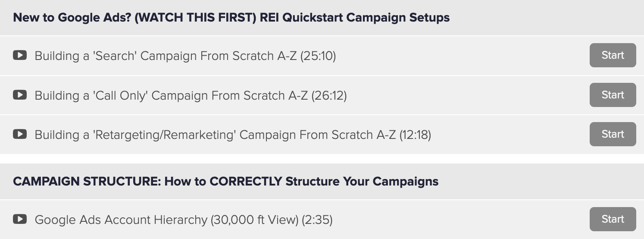Collapse the CAMPAIGN STRUCTURE section header
644x239 pixels.
pyautogui.click(x=322, y=181)
